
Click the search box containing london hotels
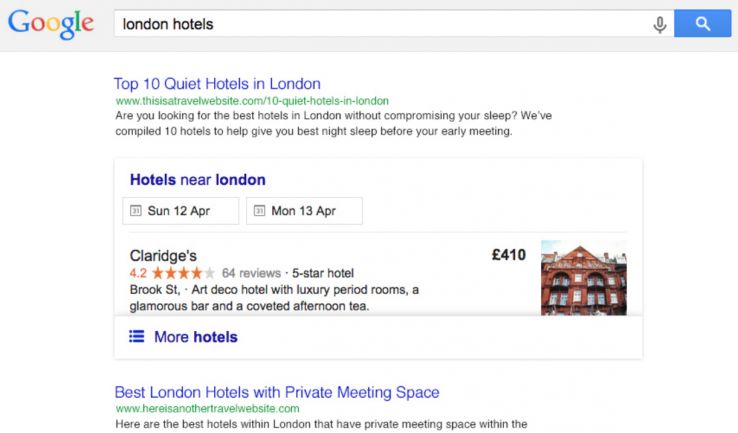(x=380, y=24)
